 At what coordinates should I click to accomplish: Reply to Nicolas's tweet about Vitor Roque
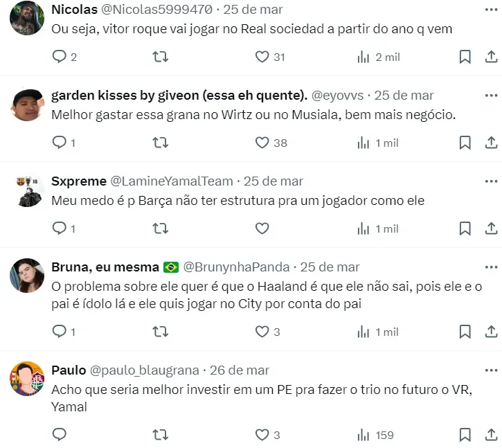click(60, 57)
